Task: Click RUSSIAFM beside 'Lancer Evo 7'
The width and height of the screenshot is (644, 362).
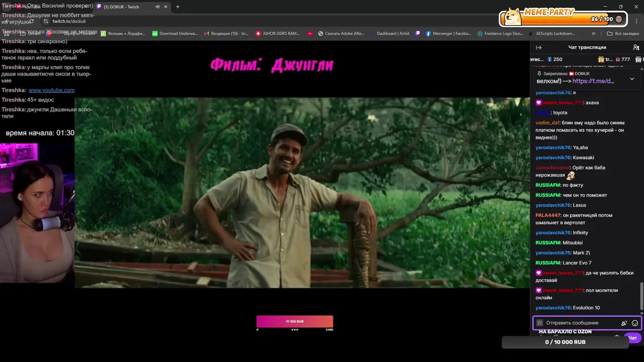Action: tap(548, 263)
